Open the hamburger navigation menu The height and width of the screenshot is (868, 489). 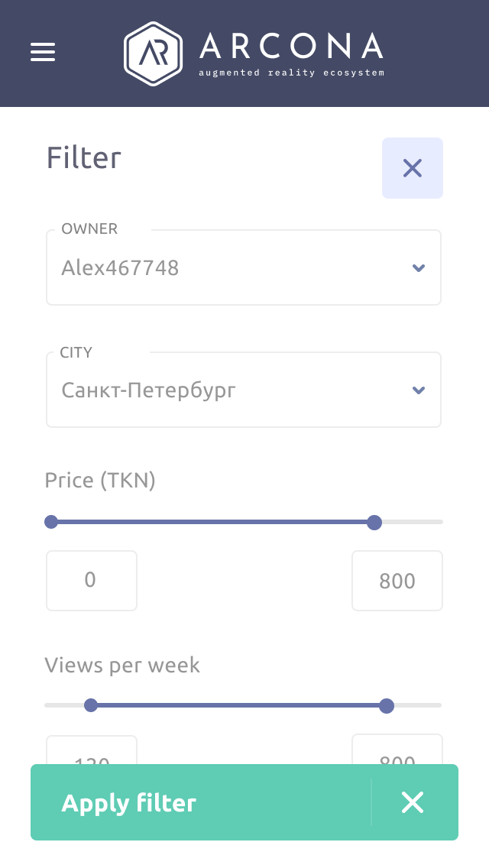pyautogui.click(x=43, y=52)
